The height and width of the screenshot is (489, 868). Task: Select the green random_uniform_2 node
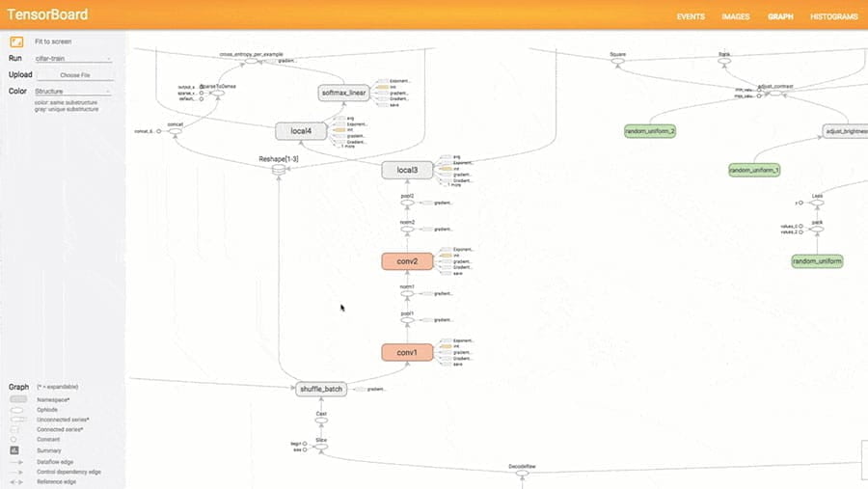pos(649,130)
